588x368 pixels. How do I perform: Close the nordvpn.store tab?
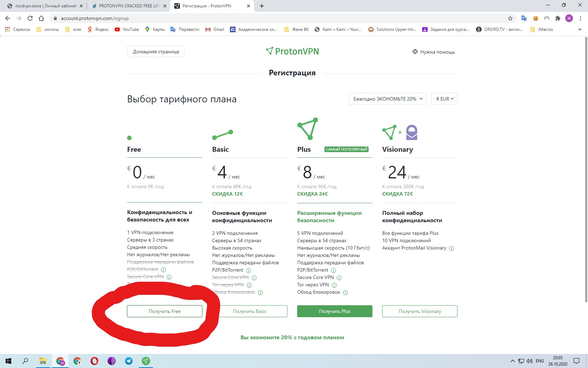click(81, 6)
